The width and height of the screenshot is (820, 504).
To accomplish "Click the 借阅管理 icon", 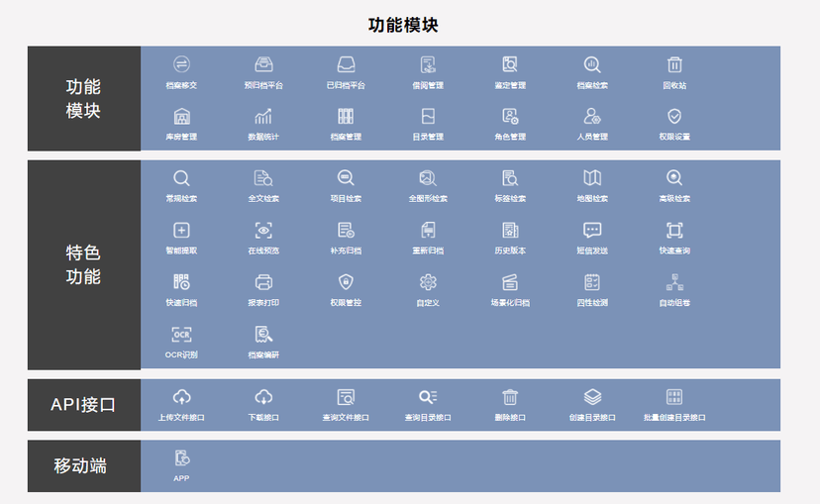I will (x=428, y=64).
